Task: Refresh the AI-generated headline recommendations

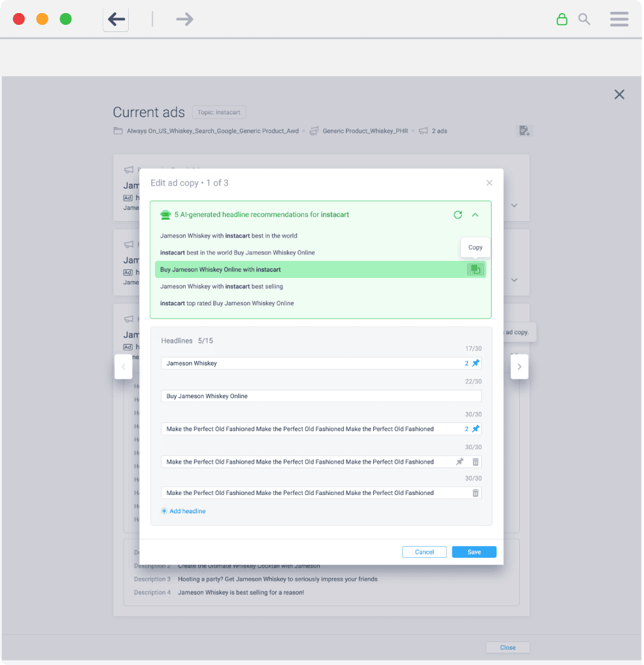Action: (x=458, y=214)
